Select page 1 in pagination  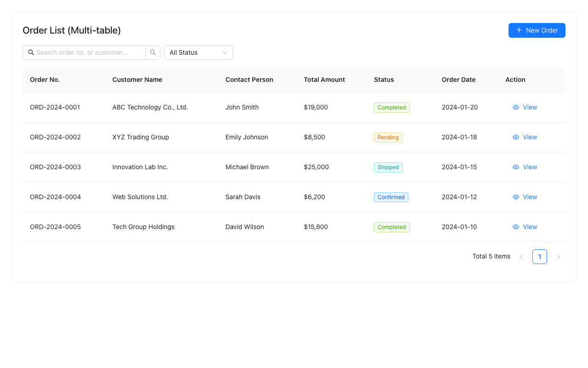click(x=539, y=257)
